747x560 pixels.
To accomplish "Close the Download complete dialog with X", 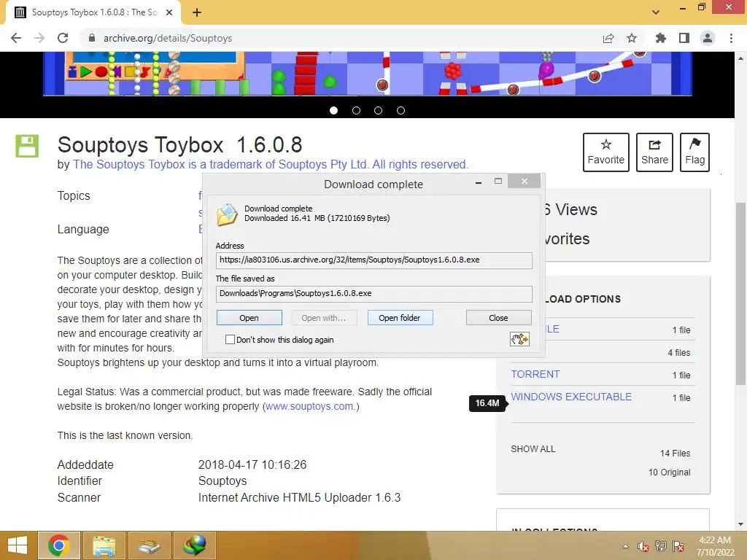I will (524, 181).
